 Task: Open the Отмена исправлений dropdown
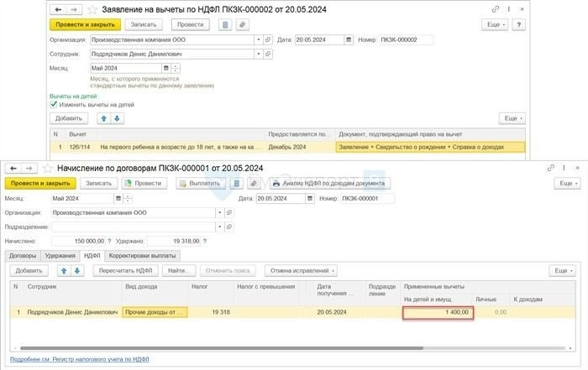(x=302, y=271)
